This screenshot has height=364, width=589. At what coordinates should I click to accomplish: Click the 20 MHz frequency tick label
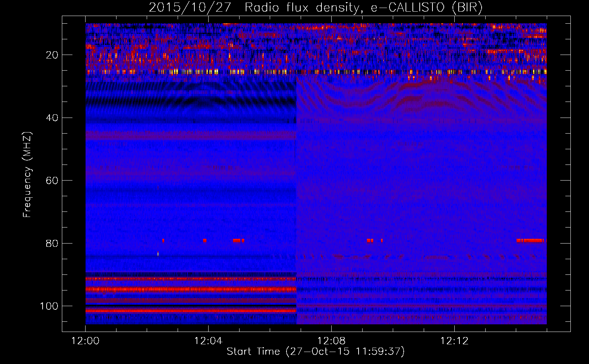tap(52, 55)
